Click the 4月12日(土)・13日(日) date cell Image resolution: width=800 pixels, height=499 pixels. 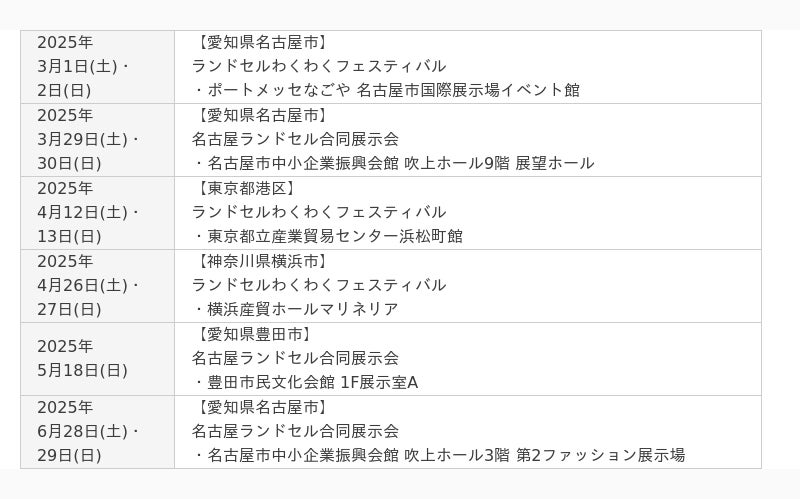97,213
